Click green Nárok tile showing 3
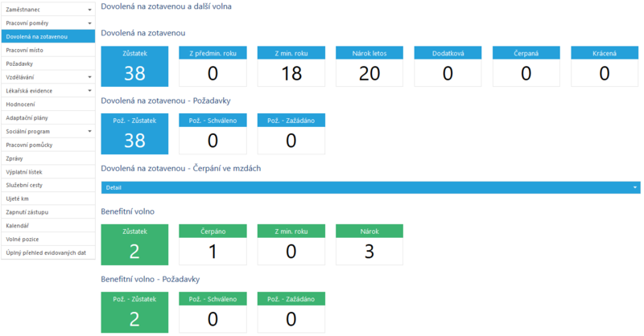This screenshot has width=644, height=336. [369, 244]
